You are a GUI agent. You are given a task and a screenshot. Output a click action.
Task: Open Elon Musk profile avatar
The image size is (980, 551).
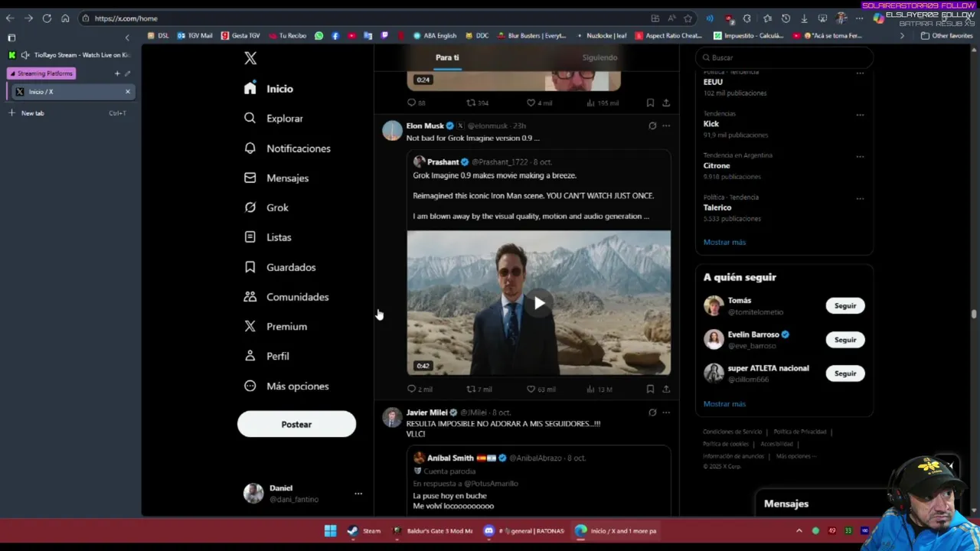(x=392, y=130)
